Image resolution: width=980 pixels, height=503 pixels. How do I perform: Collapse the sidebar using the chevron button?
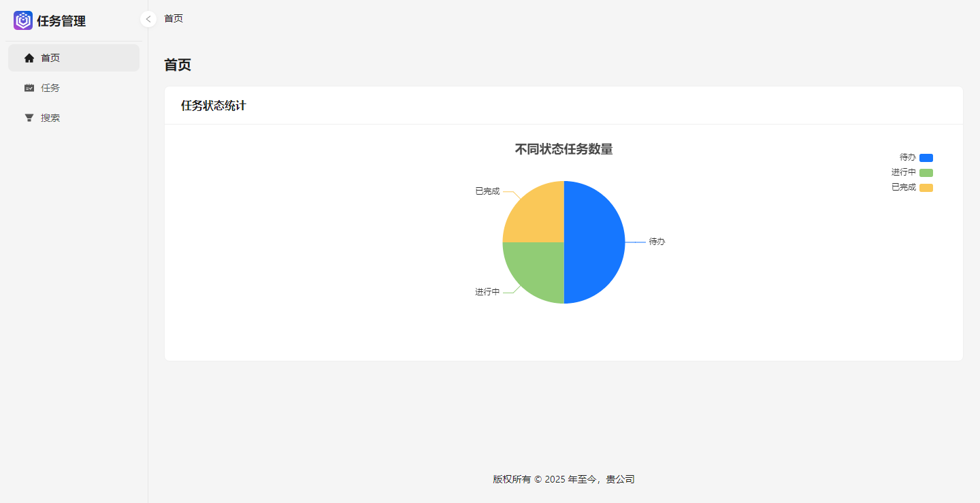148,19
